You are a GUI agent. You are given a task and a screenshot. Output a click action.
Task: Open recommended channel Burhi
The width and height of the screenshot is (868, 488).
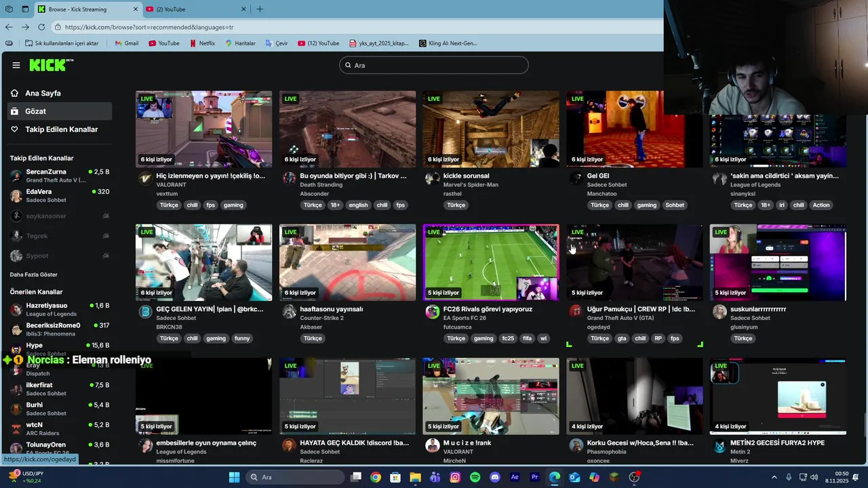coord(60,409)
